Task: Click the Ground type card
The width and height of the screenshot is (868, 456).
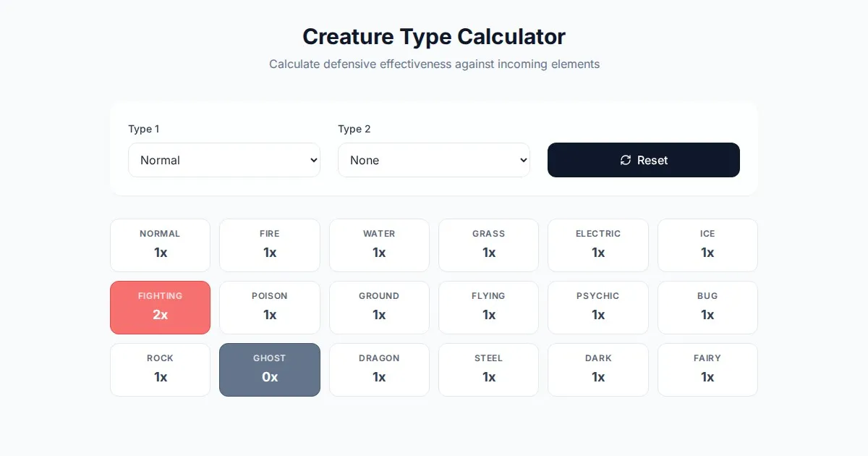Action: point(379,308)
